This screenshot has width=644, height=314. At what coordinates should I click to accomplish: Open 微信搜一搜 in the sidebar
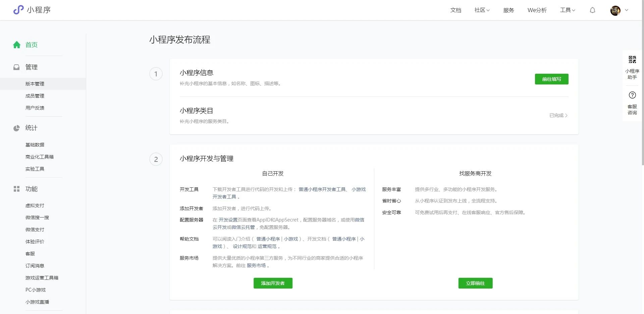click(37, 217)
